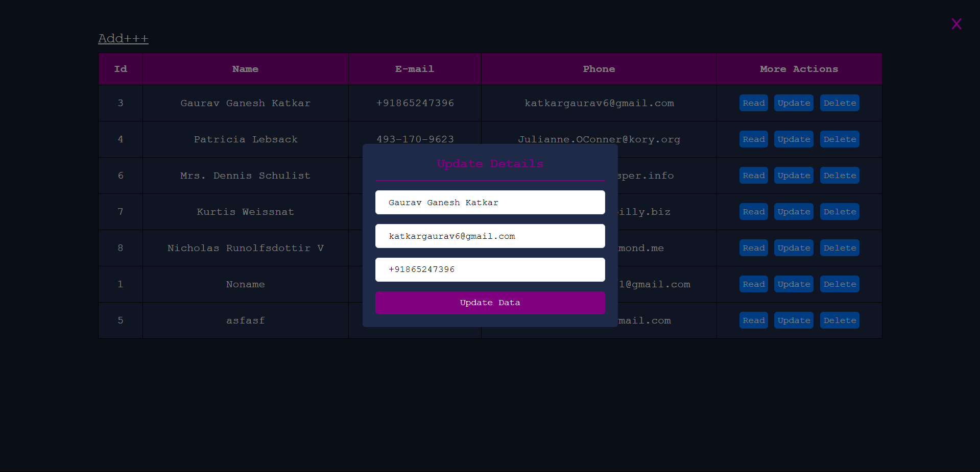
Task: Update the Nicholas Runolfsdottir V record
Action: [x=794, y=248]
